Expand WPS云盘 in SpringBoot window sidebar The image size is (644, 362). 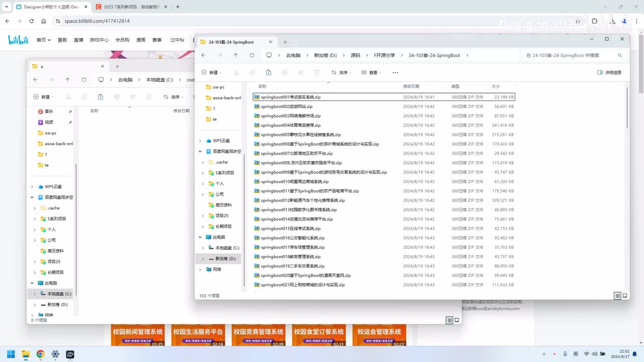[x=200, y=141]
